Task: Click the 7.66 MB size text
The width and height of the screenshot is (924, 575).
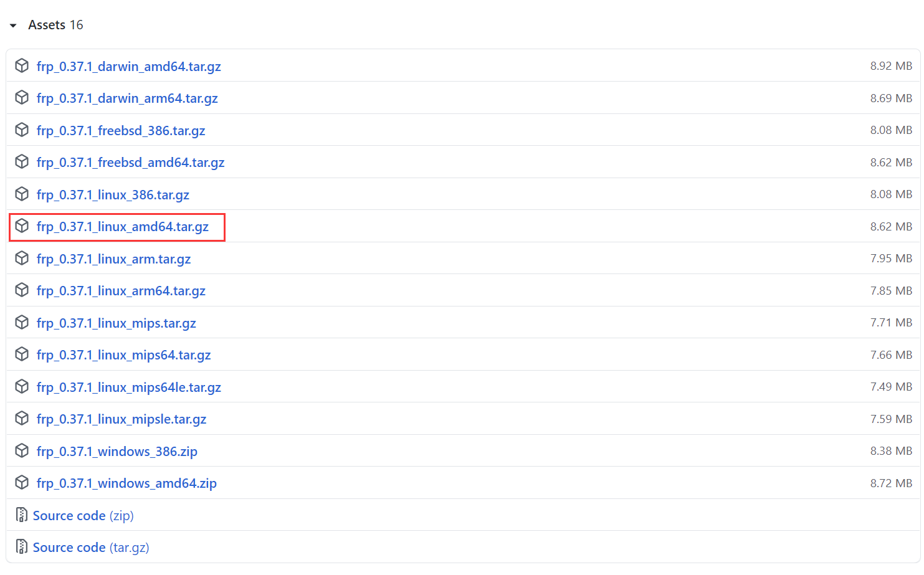Action: (891, 355)
